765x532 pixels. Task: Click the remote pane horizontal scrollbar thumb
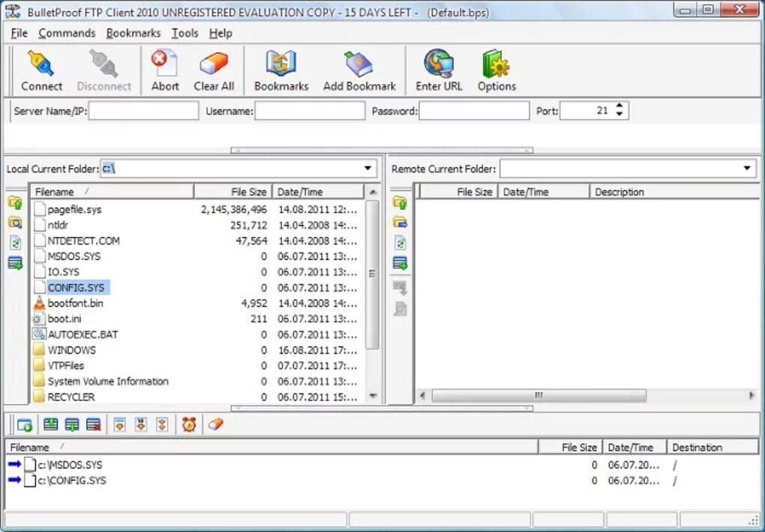(538, 395)
